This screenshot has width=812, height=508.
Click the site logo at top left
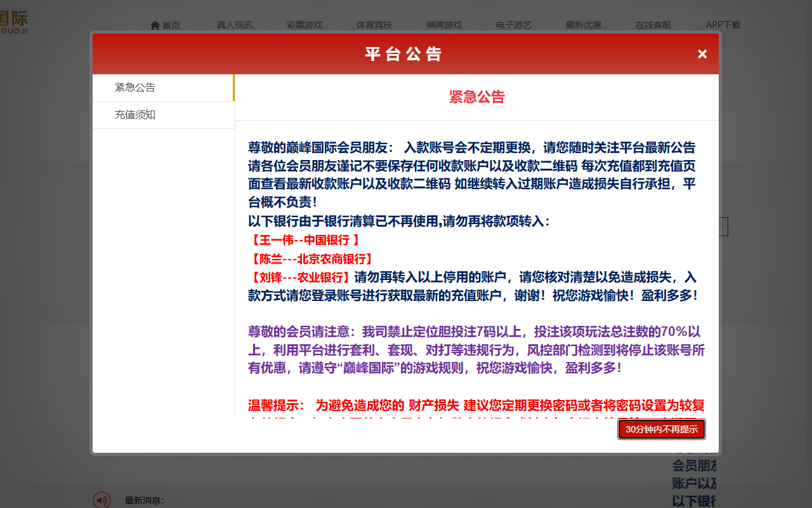pos(13,22)
